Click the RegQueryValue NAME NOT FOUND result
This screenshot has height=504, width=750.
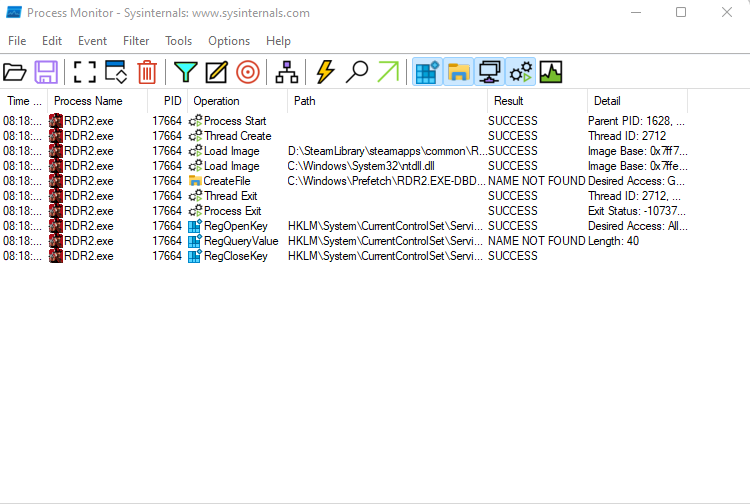(537, 241)
